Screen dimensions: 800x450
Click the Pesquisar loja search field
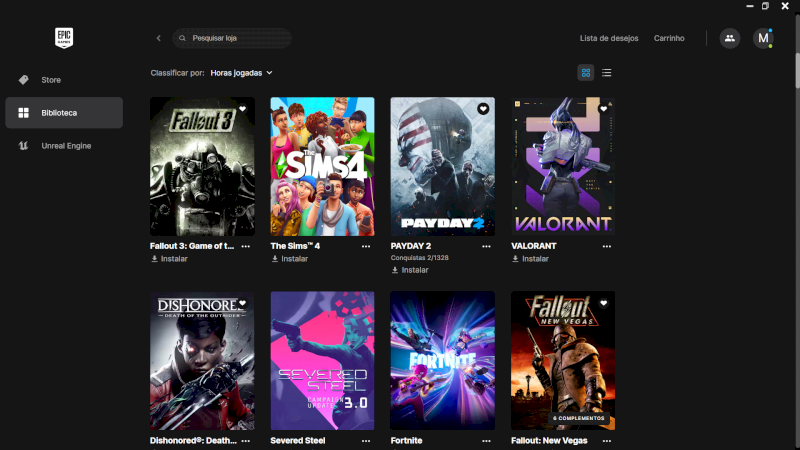tap(232, 38)
